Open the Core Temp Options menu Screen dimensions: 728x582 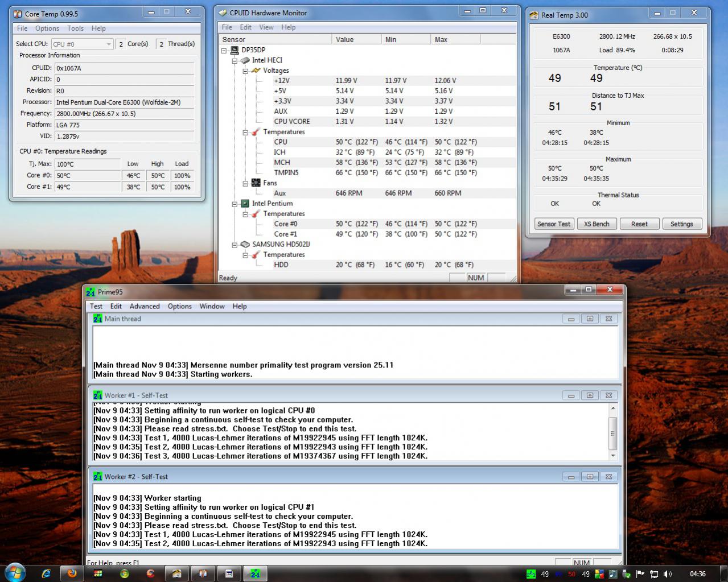[47, 28]
